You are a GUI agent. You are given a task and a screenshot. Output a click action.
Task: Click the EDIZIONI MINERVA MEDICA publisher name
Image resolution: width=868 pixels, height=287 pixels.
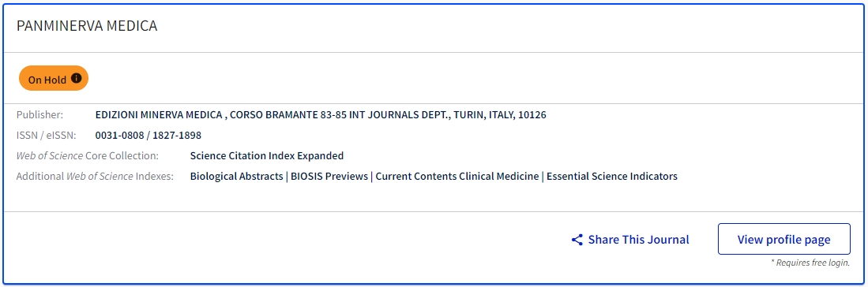[159, 115]
